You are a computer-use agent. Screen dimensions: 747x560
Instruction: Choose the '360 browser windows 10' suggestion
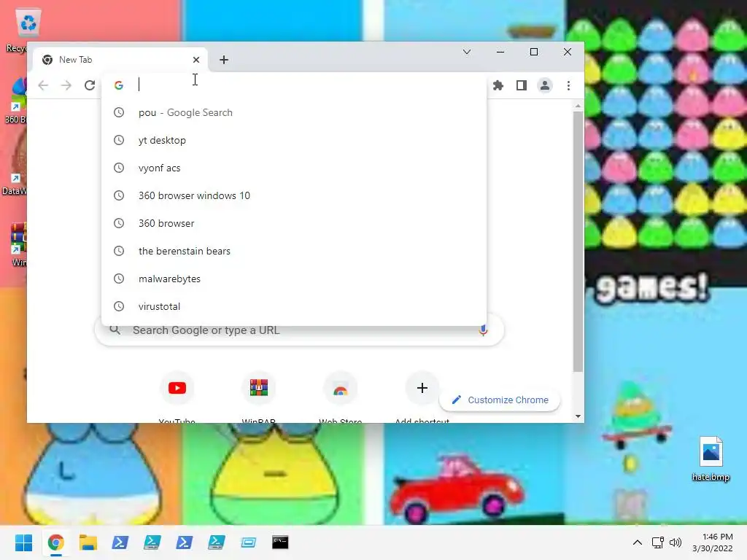point(294,195)
